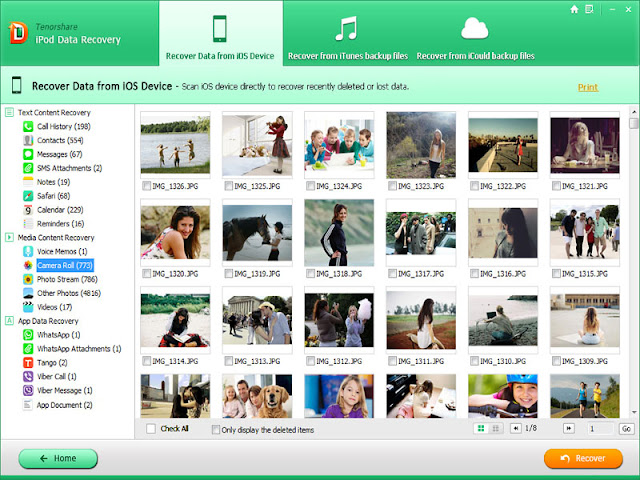The height and width of the screenshot is (480, 640).
Task: Open the Tango icon
Action: click(28, 362)
